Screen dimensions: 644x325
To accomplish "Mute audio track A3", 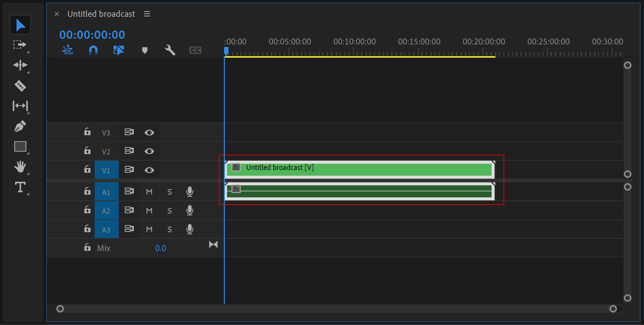I will click(149, 229).
